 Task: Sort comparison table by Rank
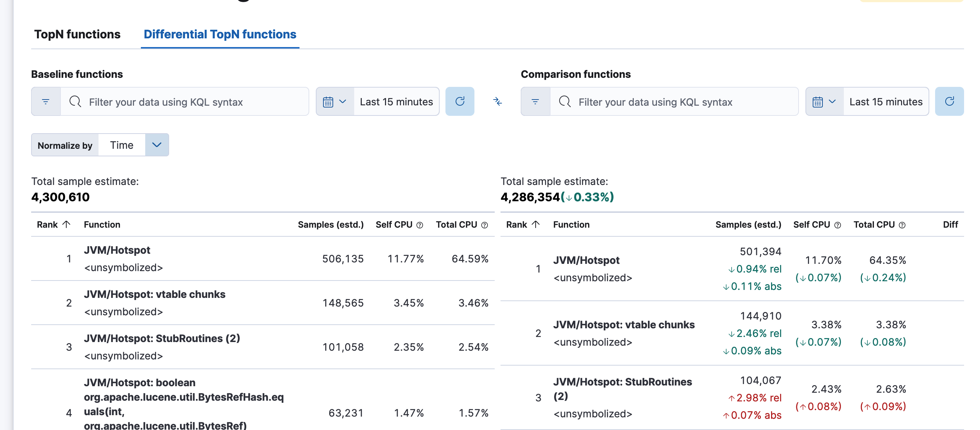[x=523, y=224]
